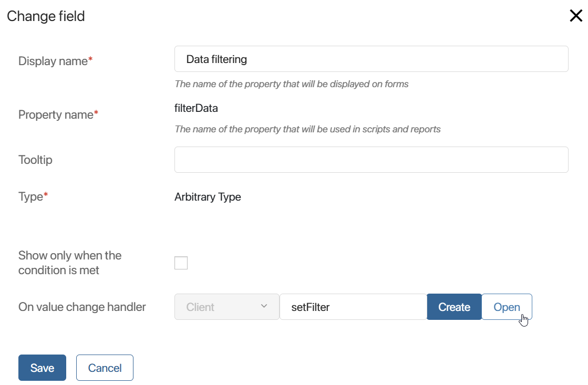
Task: Click the 'On value change handler' label
Action: pos(82,307)
